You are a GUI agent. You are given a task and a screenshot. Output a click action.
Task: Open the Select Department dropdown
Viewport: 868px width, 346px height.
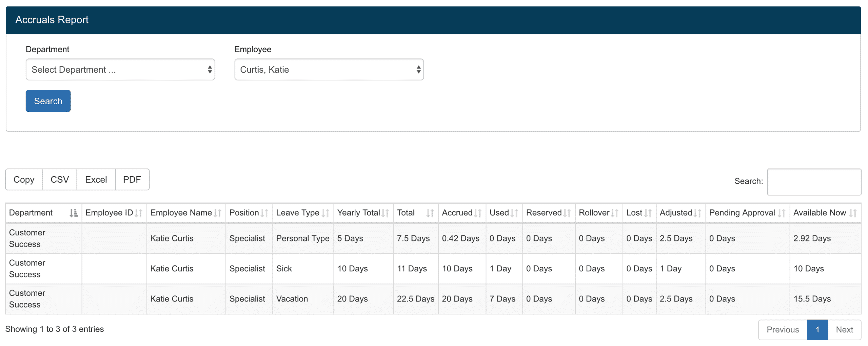[x=120, y=70]
